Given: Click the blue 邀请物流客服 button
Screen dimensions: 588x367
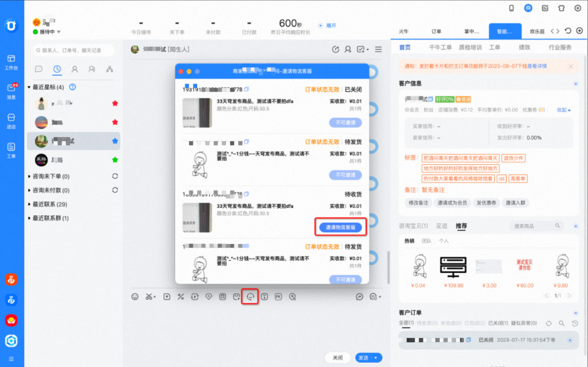Looking at the screenshot, I should point(341,227).
